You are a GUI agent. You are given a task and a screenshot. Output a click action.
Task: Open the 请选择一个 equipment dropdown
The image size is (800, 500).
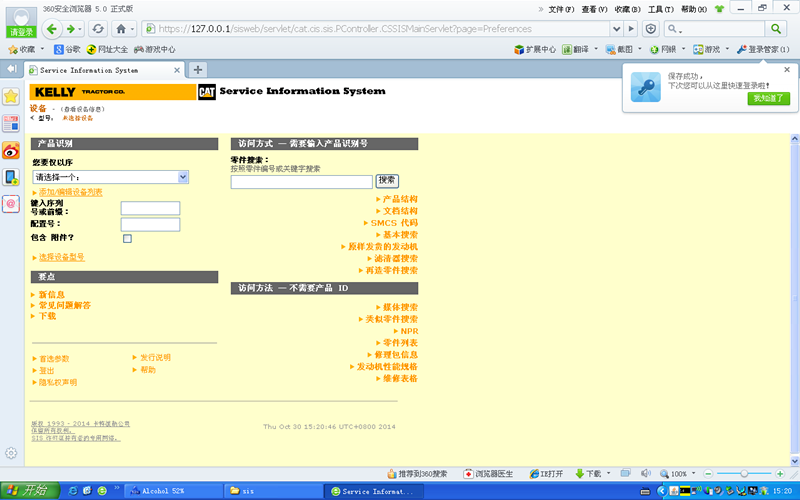[x=111, y=177]
